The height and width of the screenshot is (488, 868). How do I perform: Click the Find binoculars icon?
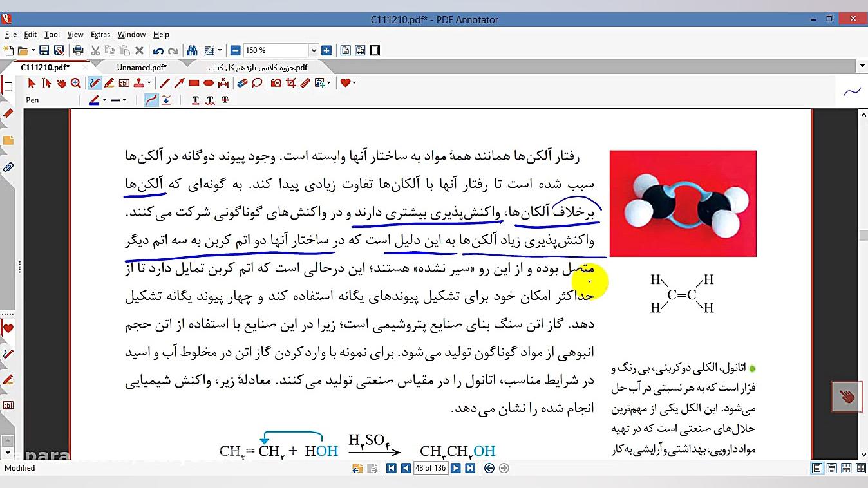point(193,50)
